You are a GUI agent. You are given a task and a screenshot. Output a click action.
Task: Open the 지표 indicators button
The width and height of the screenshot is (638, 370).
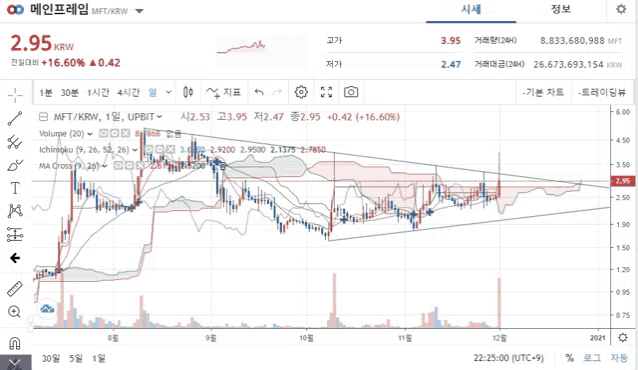(x=223, y=92)
